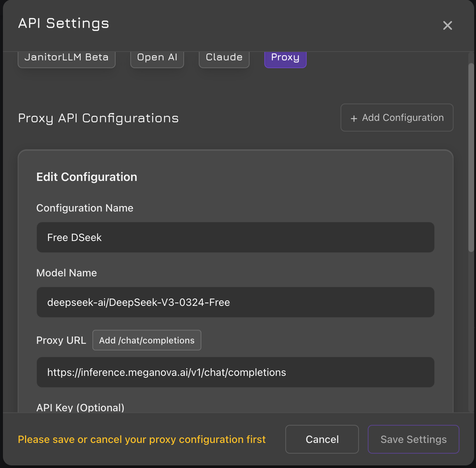Select the JanitorLLM Beta tab
Image resolution: width=476 pixels, height=468 pixels.
tap(66, 57)
